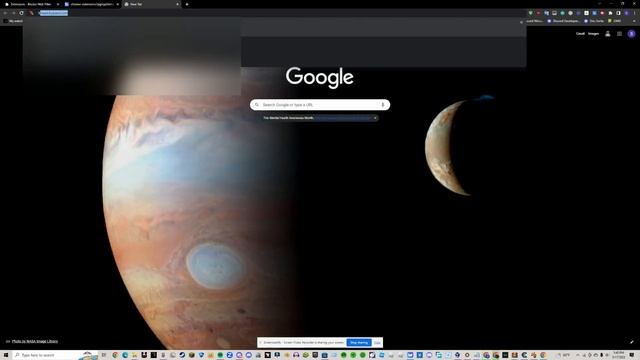Open the Images link
This screenshot has height=360, width=640.
[x=593, y=34]
